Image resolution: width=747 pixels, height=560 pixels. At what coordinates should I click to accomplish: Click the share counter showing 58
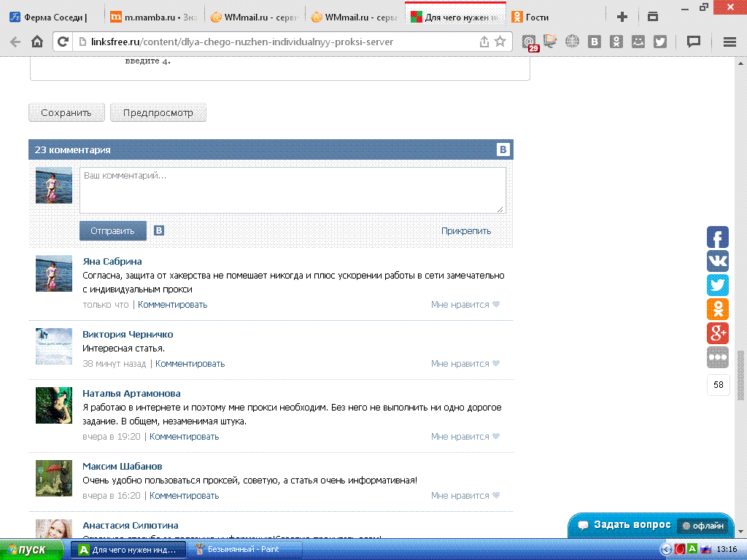[x=719, y=385]
